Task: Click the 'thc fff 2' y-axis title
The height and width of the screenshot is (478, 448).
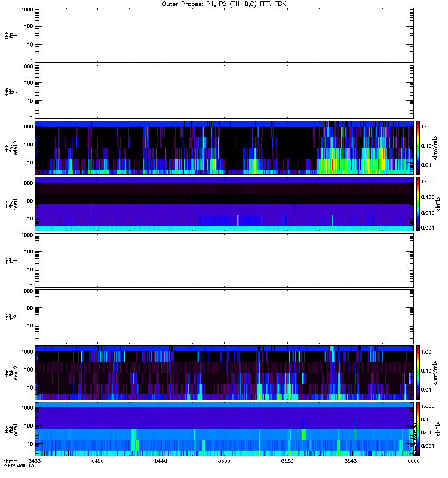Action: pyautogui.click(x=11, y=317)
